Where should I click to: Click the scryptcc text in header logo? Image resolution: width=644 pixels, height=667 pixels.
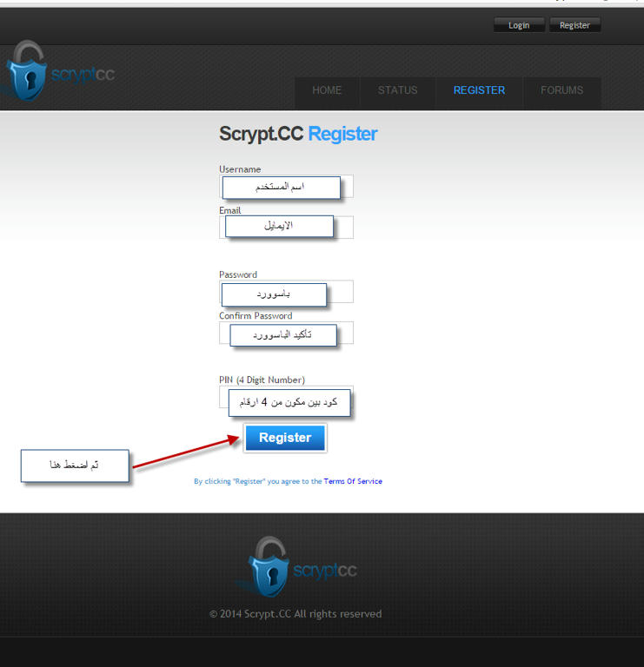pos(83,75)
